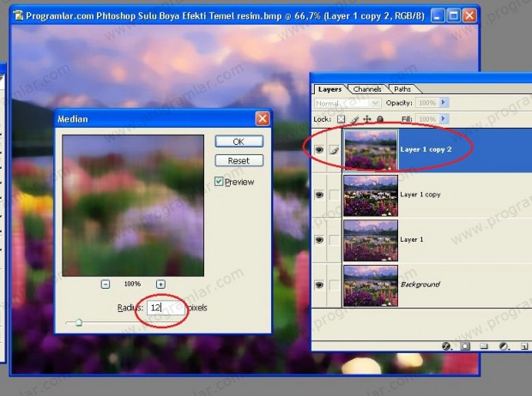Screen dimensions: 532x396
Task: Click the Create new layer icon
Action: pos(524,346)
